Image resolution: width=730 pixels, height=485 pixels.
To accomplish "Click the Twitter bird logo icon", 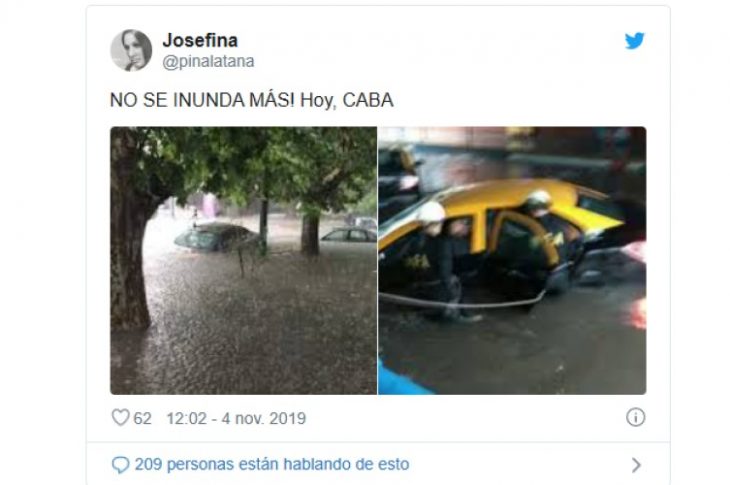I will pos(635,40).
